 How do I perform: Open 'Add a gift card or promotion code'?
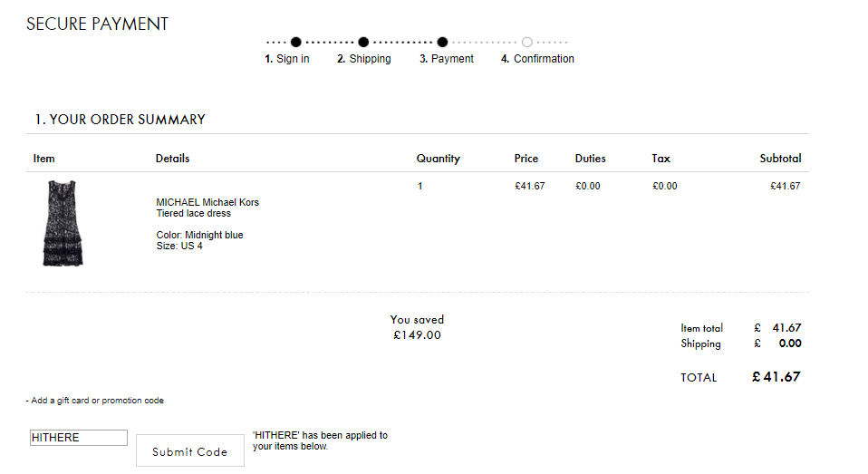coord(96,401)
